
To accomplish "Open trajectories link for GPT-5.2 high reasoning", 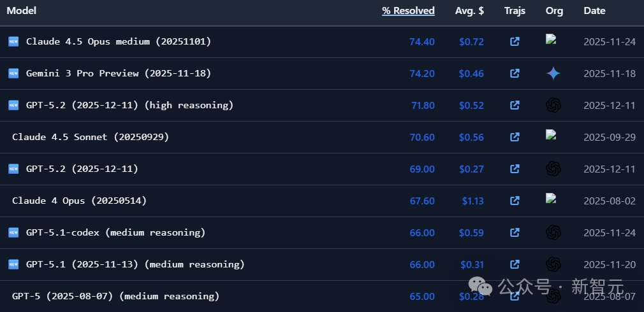I will point(515,105).
